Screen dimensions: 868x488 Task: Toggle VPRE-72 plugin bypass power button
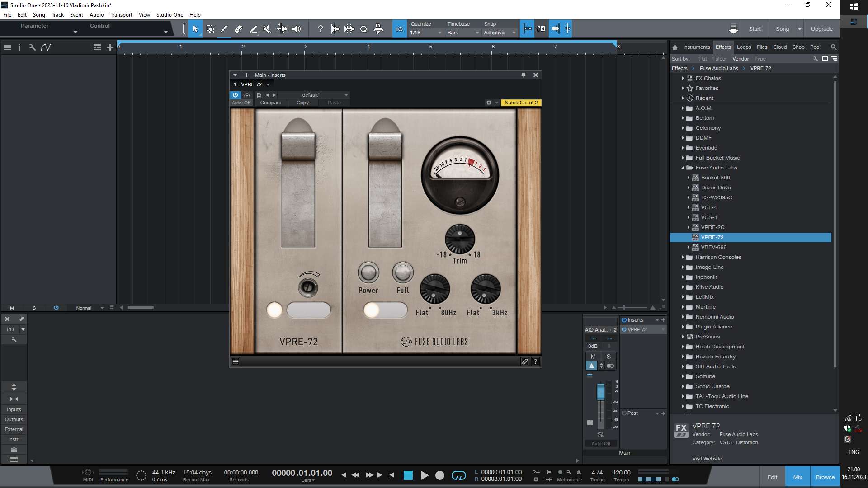coord(235,95)
